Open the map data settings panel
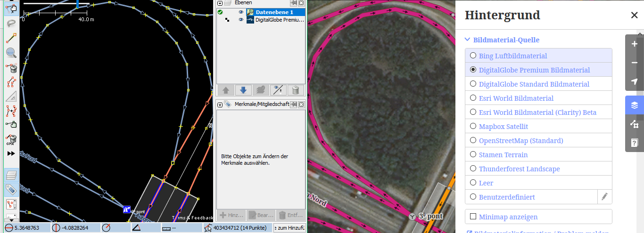 coord(634,124)
